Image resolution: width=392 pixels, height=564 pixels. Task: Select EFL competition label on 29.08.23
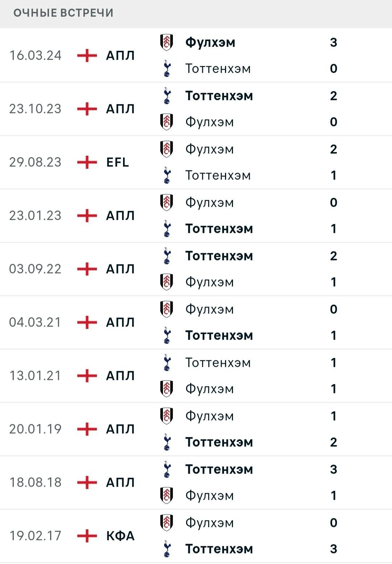(x=118, y=162)
